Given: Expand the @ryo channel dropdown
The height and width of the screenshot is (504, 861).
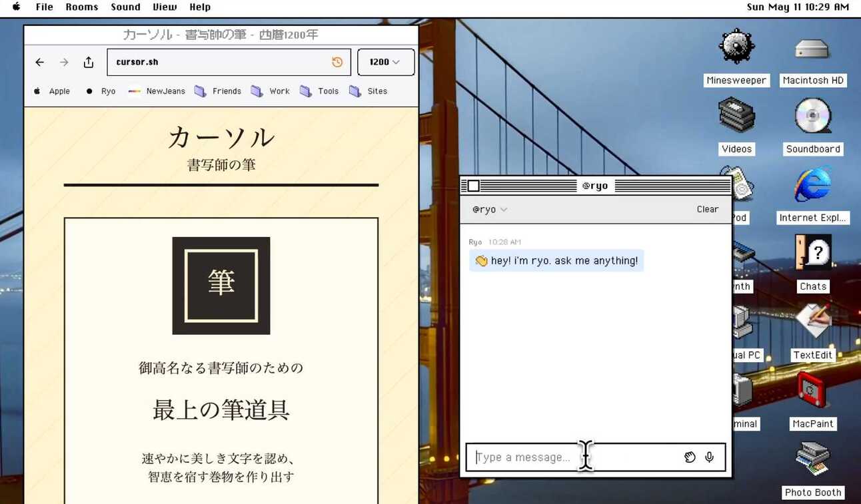Looking at the screenshot, I should click(x=490, y=210).
